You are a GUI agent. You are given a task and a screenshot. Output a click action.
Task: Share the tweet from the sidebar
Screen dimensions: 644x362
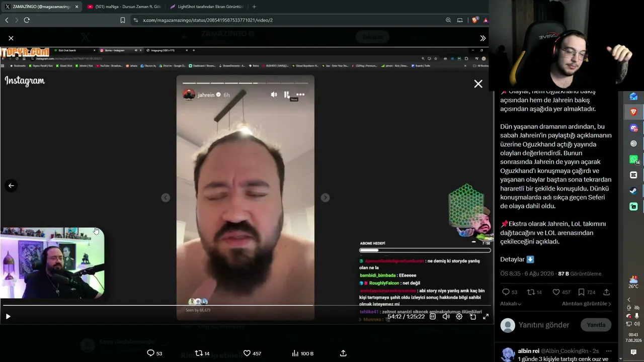[x=606, y=292]
